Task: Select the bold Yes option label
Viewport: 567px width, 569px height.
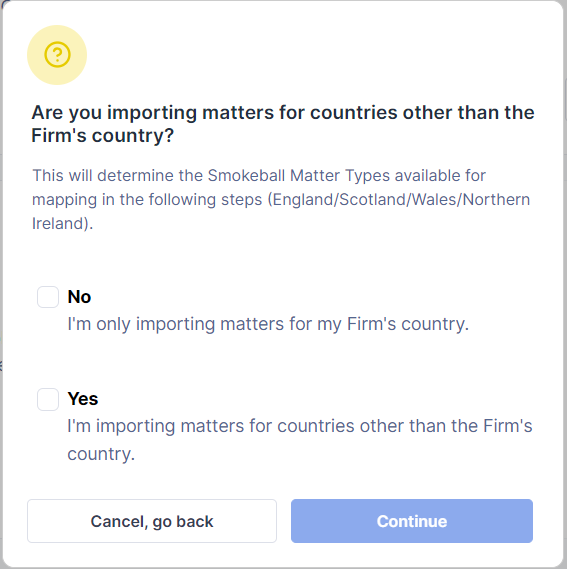Action: [x=83, y=399]
